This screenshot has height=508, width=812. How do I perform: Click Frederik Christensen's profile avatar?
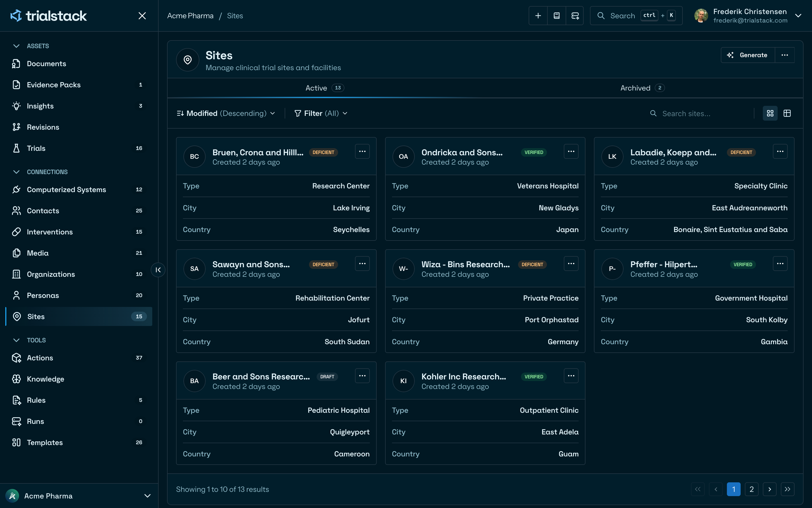pyautogui.click(x=701, y=16)
